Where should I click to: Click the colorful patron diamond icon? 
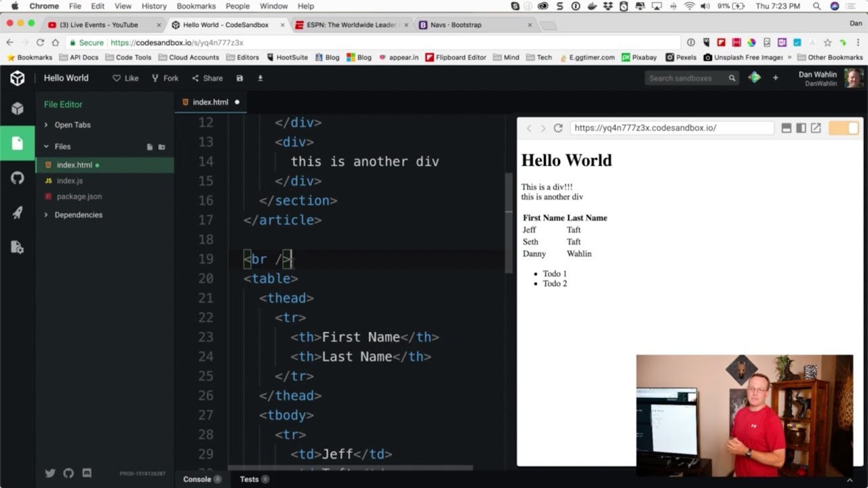(754, 78)
